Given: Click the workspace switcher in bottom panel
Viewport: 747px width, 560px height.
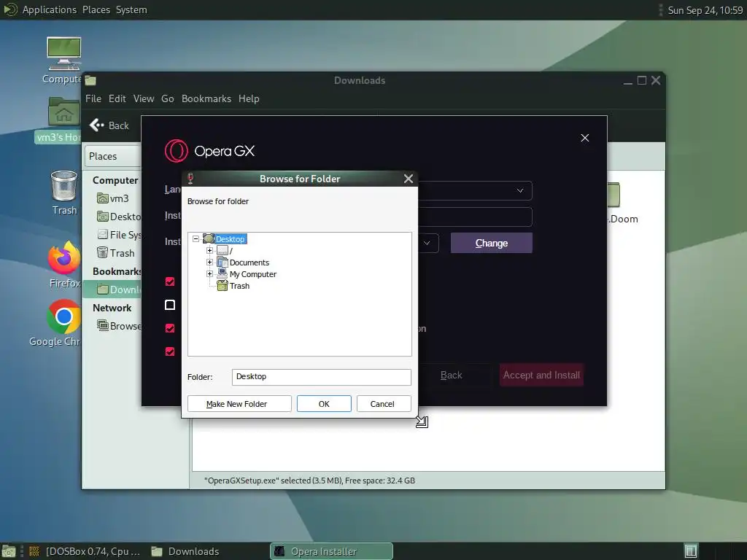Looking at the screenshot, I should click(x=691, y=551).
